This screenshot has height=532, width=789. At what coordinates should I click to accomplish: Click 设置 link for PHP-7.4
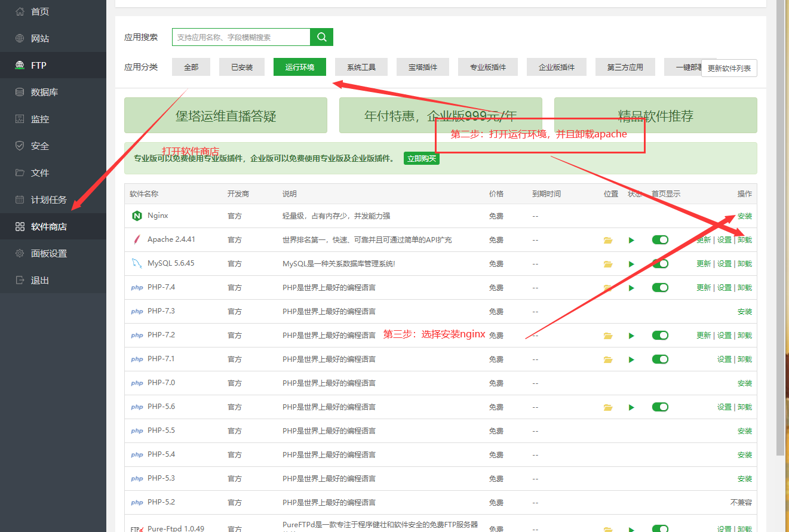(724, 288)
